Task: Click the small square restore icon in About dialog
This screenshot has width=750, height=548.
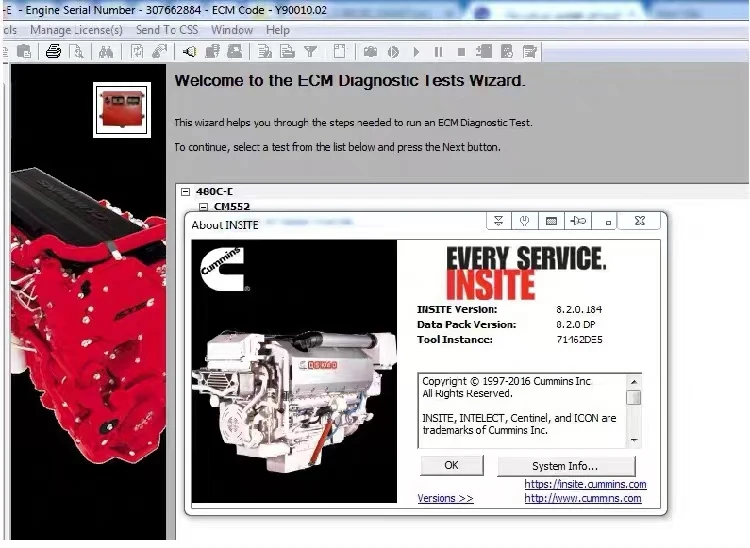Action: [x=607, y=222]
